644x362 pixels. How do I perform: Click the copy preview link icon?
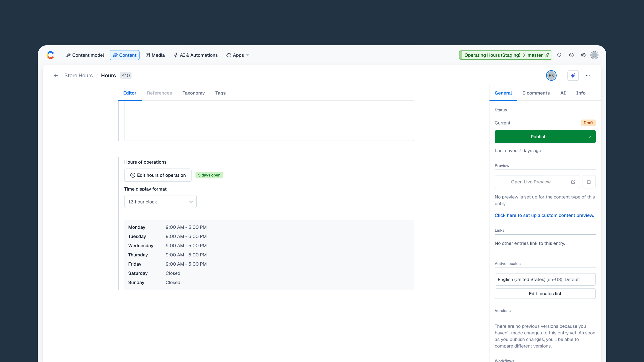pyautogui.click(x=589, y=182)
